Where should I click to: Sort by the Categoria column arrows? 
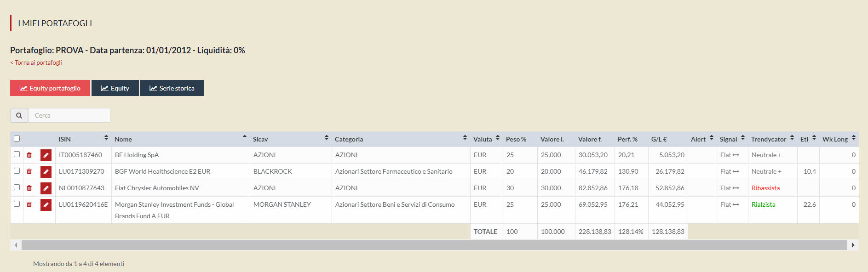pyautogui.click(x=465, y=138)
